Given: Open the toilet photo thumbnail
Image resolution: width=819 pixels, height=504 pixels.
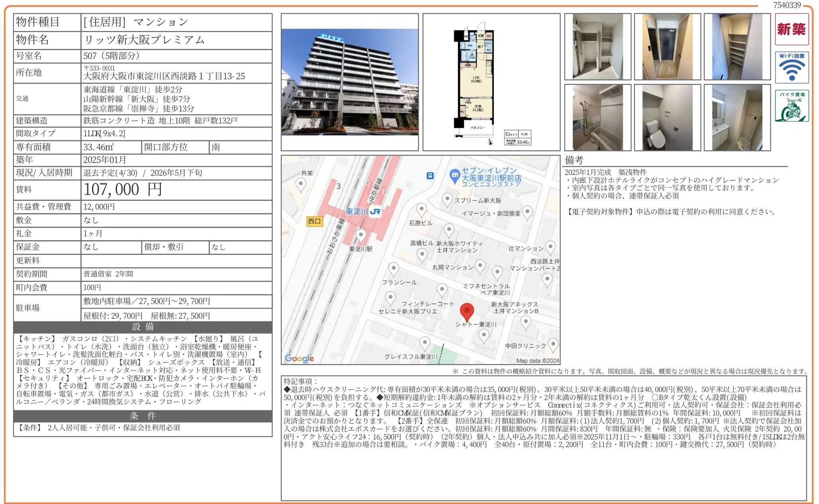Looking at the screenshot, I should click(x=667, y=118).
